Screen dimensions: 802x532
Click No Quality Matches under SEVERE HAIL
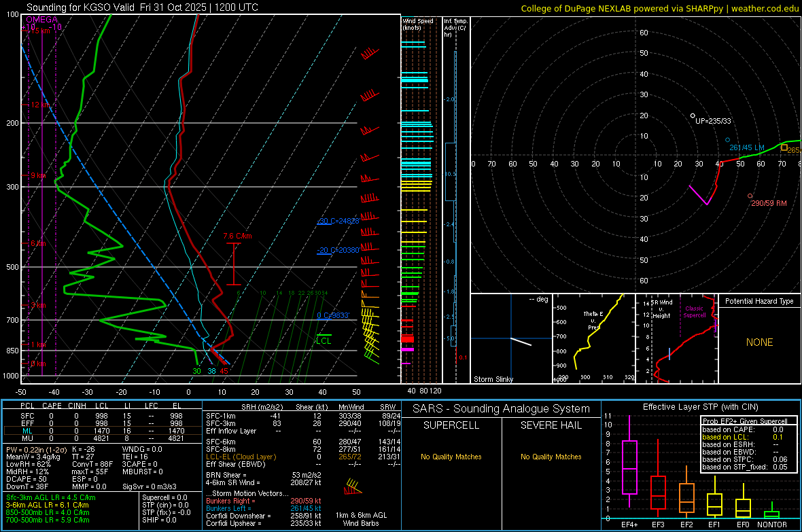click(x=551, y=457)
